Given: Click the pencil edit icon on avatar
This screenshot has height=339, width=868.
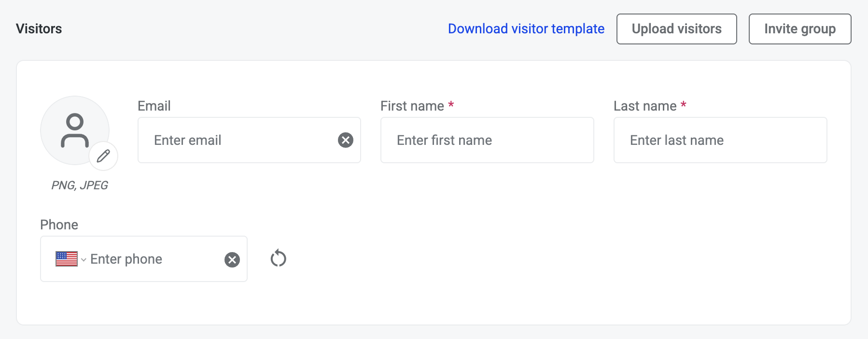Looking at the screenshot, I should tap(103, 156).
